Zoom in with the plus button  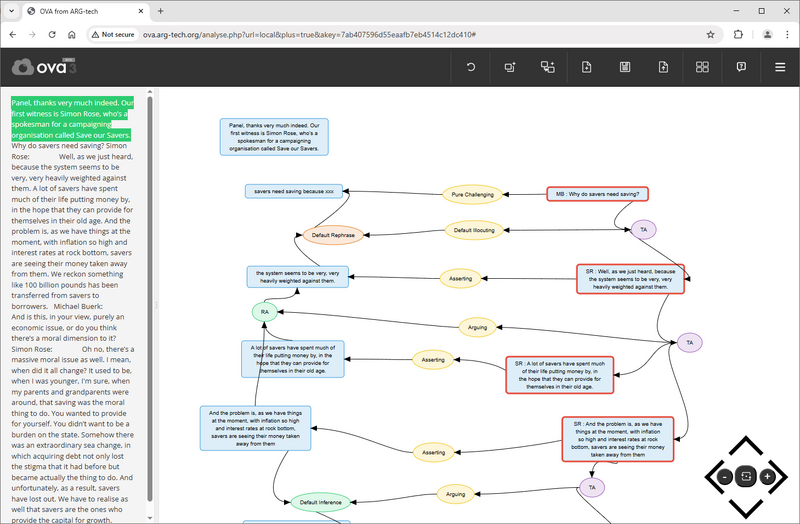coord(767,477)
